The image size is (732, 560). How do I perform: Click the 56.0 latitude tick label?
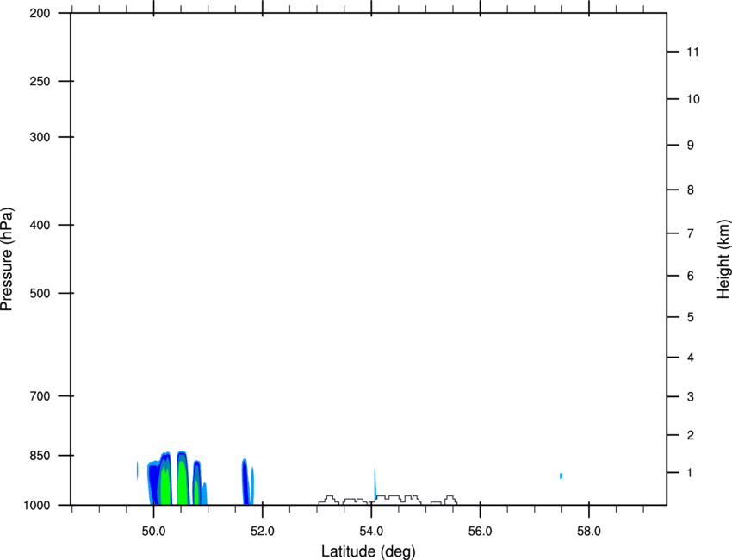[x=480, y=532]
